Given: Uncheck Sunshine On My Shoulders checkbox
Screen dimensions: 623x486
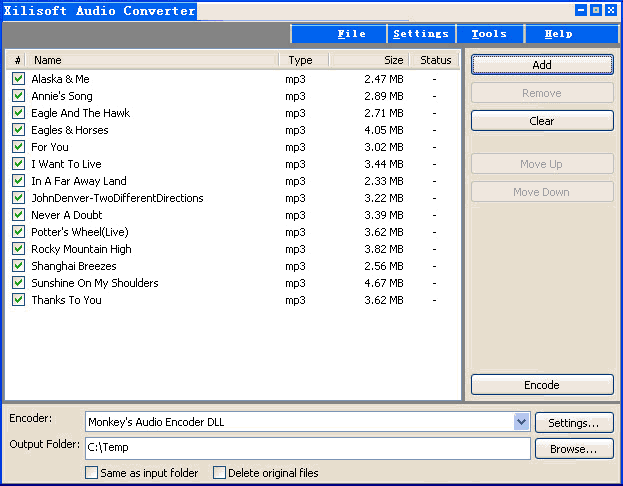Looking at the screenshot, I should [x=18, y=283].
